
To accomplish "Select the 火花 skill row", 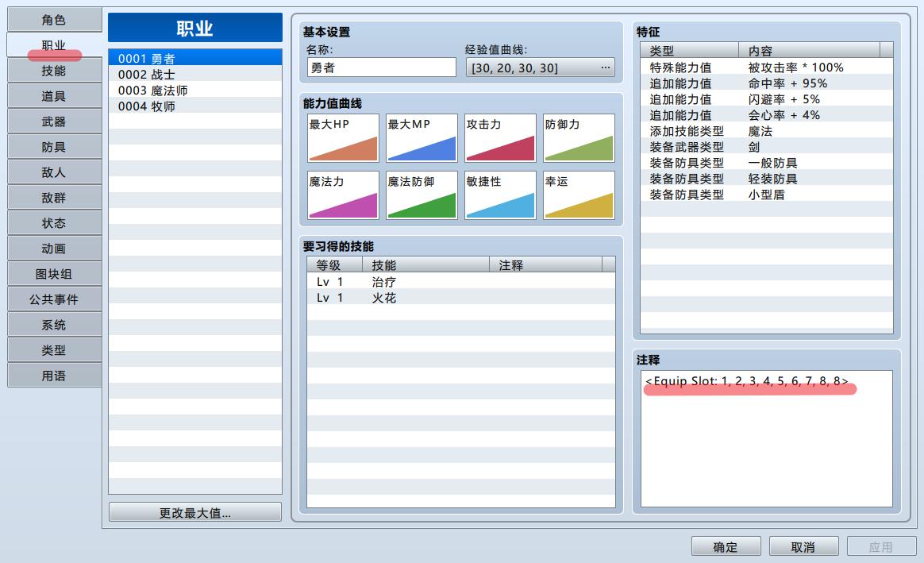I will pos(461,299).
